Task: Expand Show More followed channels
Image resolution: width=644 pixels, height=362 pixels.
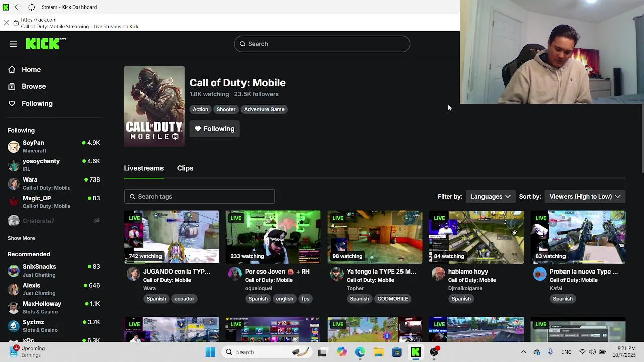Action: point(21,238)
